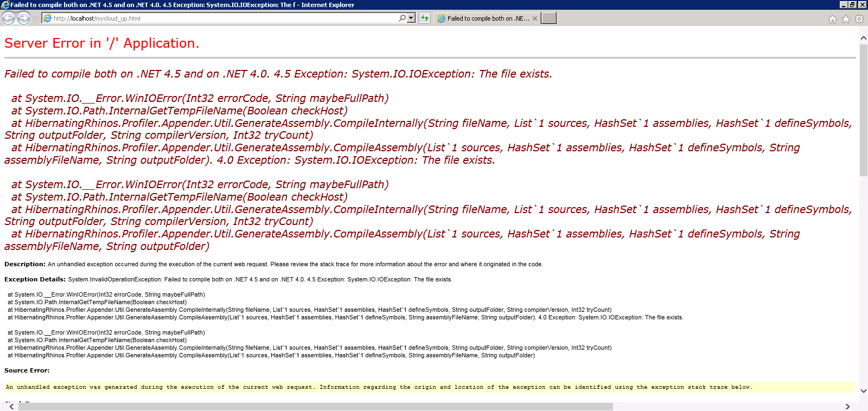Click the page icon in the address bar

(x=47, y=18)
